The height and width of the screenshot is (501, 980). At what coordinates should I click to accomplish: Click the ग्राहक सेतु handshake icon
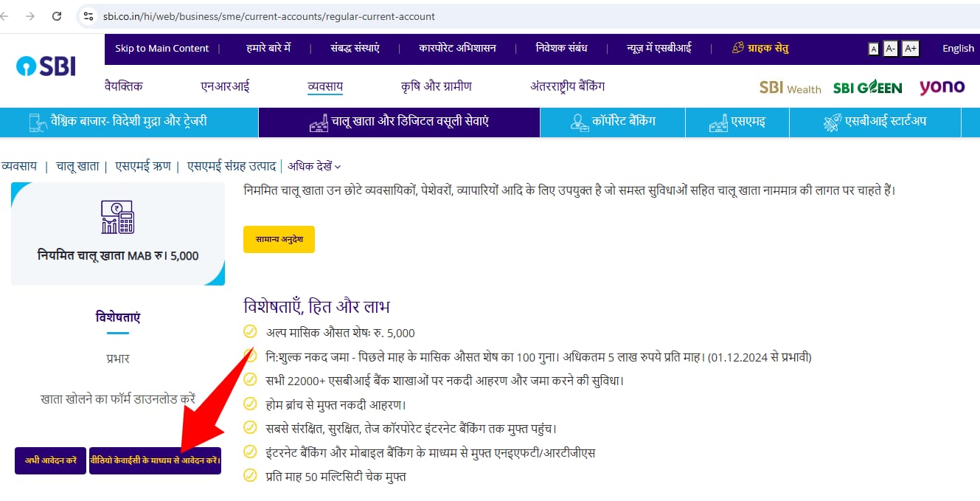tap(737, 48)
